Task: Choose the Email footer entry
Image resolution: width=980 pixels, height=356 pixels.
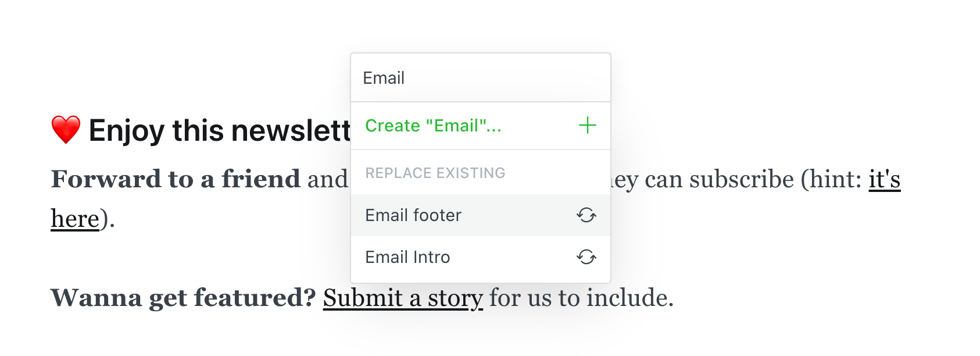Action: click(x=413, y=215)
